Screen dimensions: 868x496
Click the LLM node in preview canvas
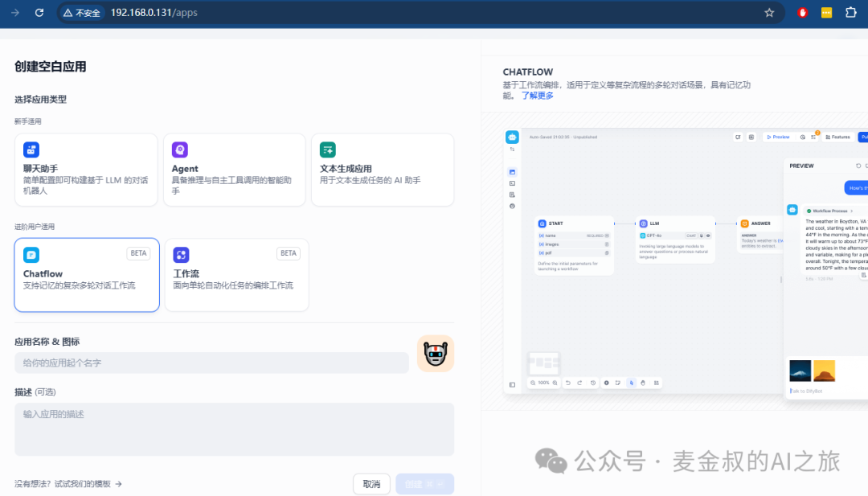click(675, 240)
